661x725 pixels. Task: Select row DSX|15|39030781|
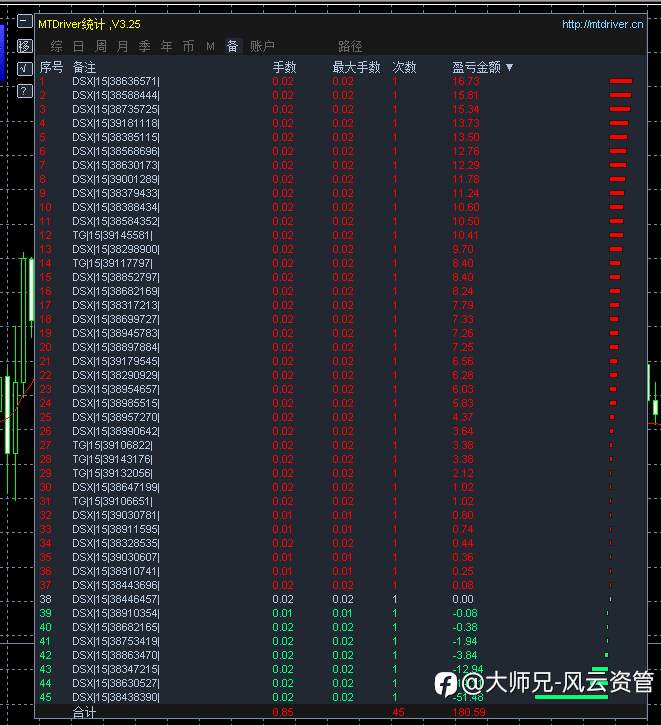pyautogui.click(x=341, y=515)
